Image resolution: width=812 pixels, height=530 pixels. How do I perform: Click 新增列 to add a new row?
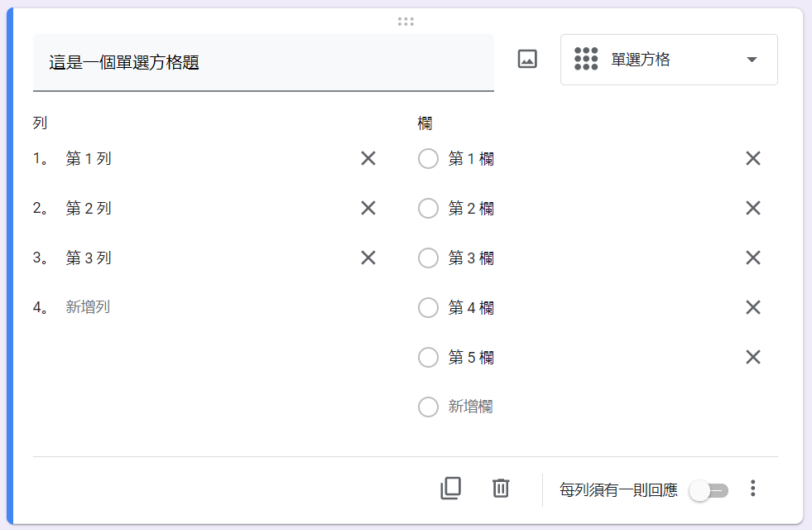click(88, 307)
